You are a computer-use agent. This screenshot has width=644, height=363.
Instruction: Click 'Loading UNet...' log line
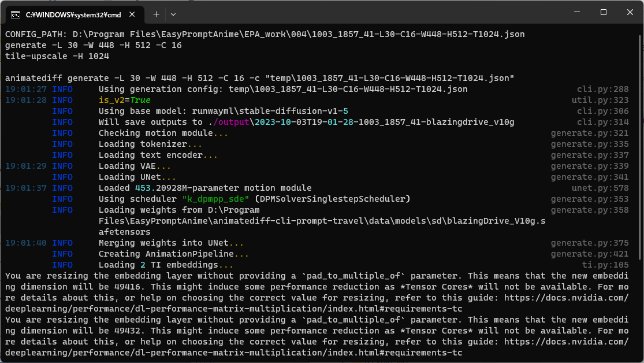(x=137, y=177)
